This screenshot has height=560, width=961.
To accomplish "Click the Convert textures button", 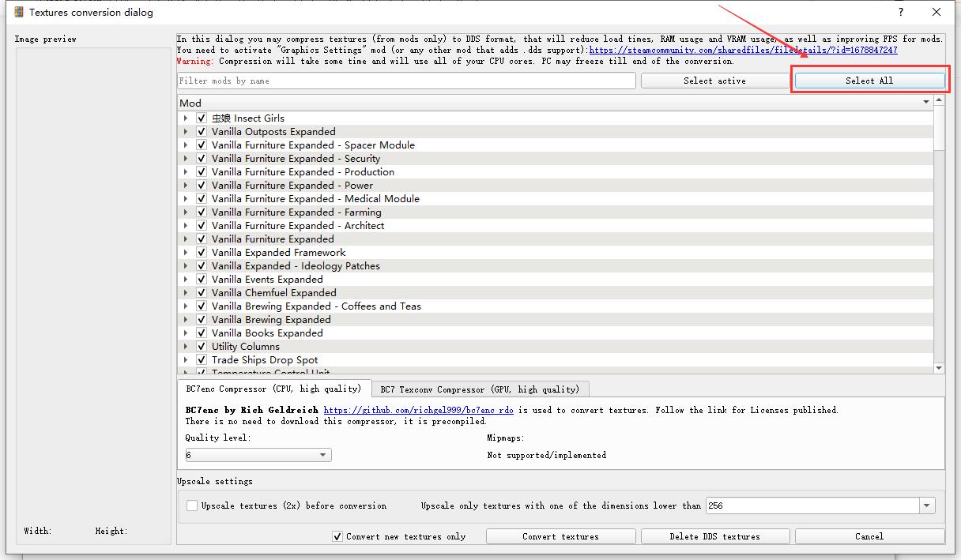I will pyautogui.click(x=560, y=536).
